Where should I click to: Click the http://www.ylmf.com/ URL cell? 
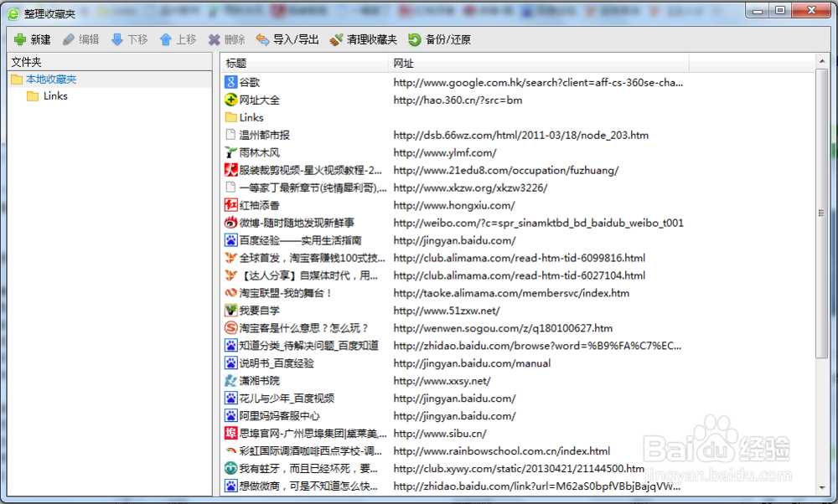coord(445,152)
